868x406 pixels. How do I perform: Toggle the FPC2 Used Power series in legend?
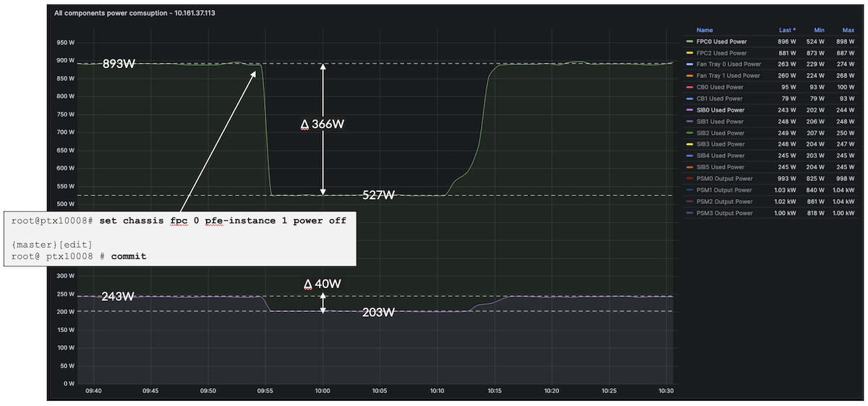click(721, 53)
